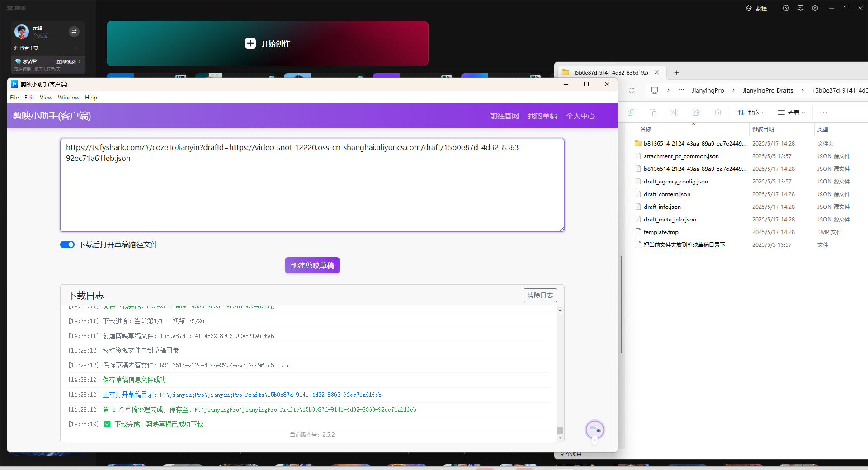Open the View menu in 剪映小助手

pyautogui.click(x=46, y=97)
